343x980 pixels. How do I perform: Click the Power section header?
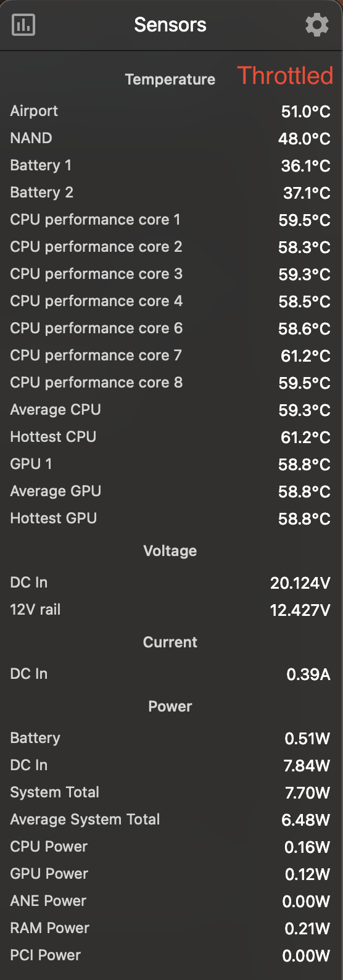(x=170, y=707)
